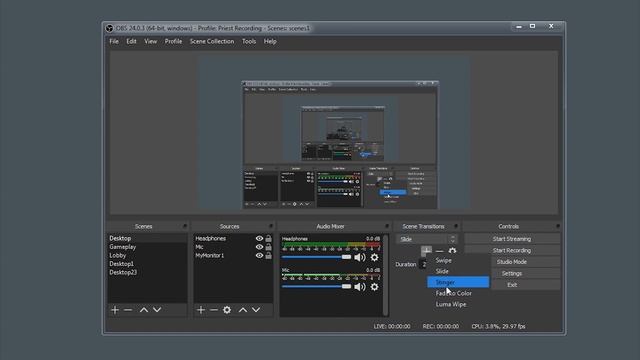This screenshot has width=640, height=360.
Task: Lock the MyMonitor1 source
Action: point(268,256)
